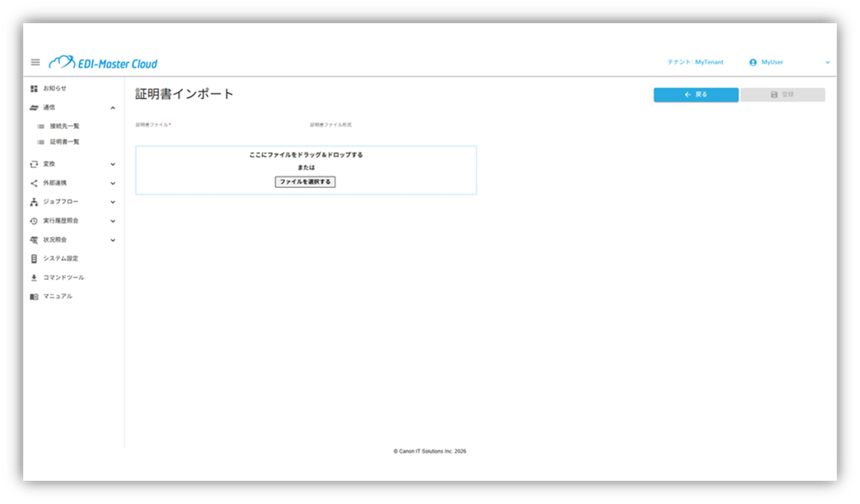Screen dimensions: 860x504
Task: Click the 実行履歴照会 clock icon
Action: click(33, 221)
